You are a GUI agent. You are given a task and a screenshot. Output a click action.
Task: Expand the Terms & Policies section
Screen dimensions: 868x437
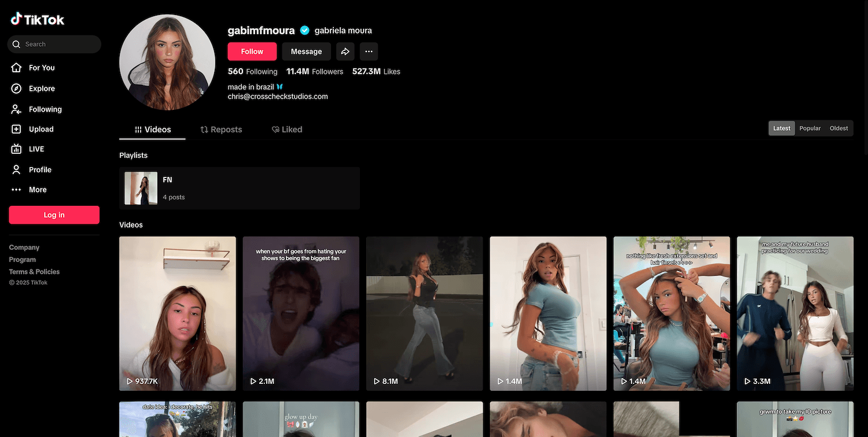[34, 272]
